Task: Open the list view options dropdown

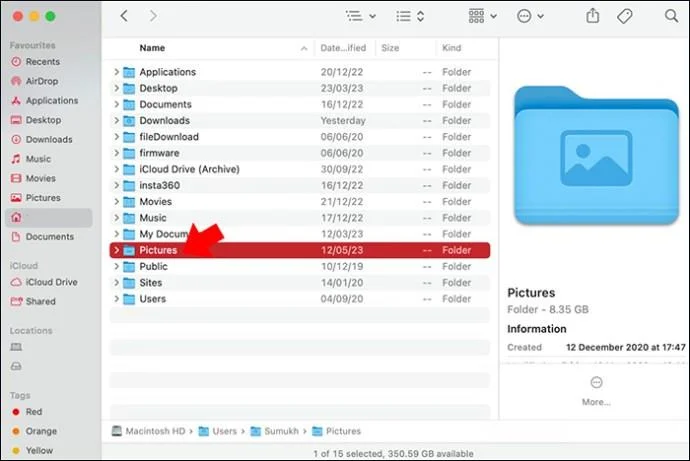Action: 360,16
